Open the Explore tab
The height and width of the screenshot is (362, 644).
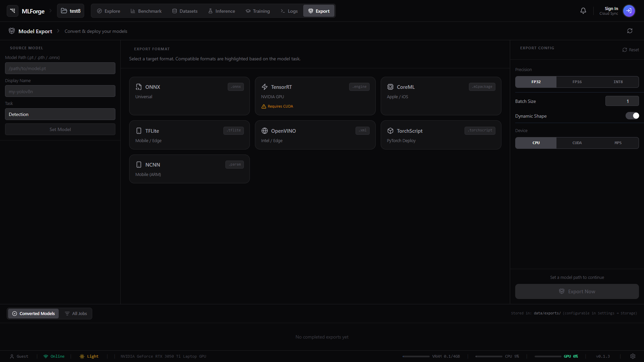[108, 11]
